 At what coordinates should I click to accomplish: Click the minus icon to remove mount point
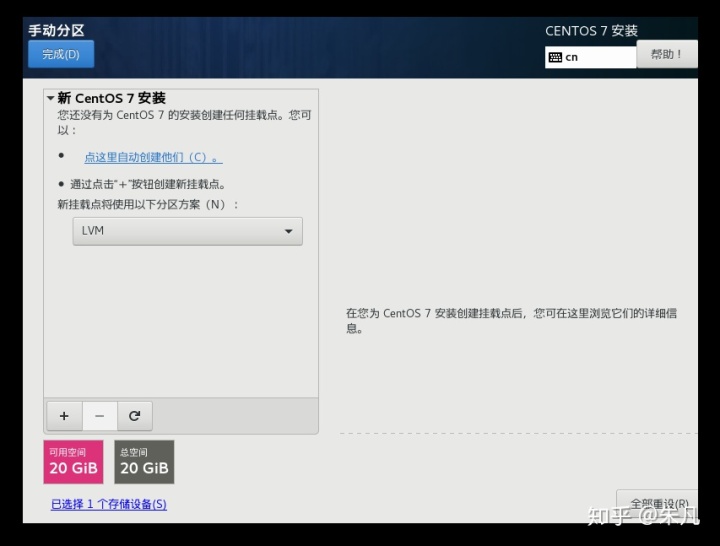coord(100,416)
